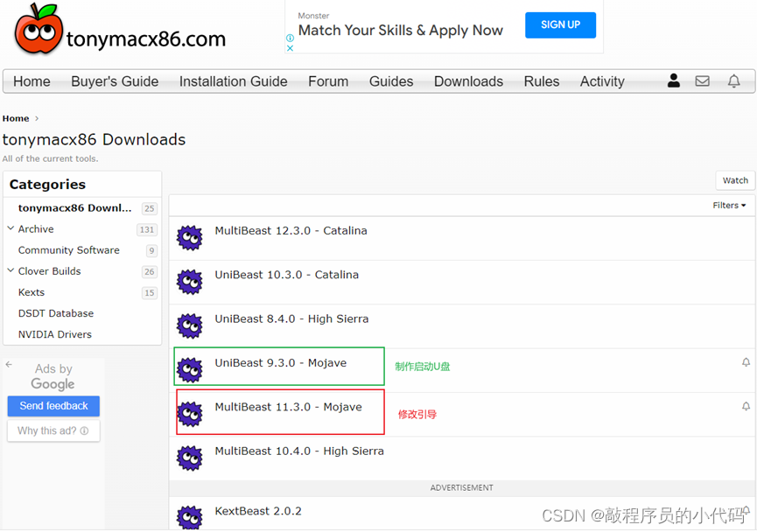757x532 pixels.
Task: Click the Send feedback button
Action: (53, 406)
